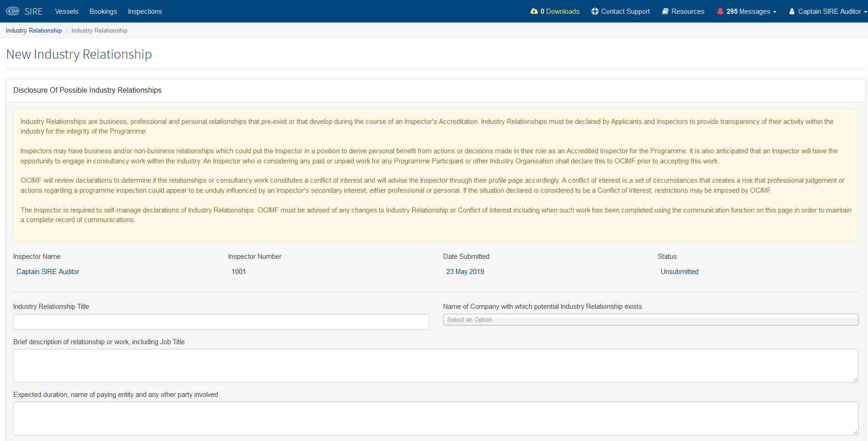Viewport: 868px width, 441px height.
Task: Click the Downloads cloud icon
Action: coord(534,11)
